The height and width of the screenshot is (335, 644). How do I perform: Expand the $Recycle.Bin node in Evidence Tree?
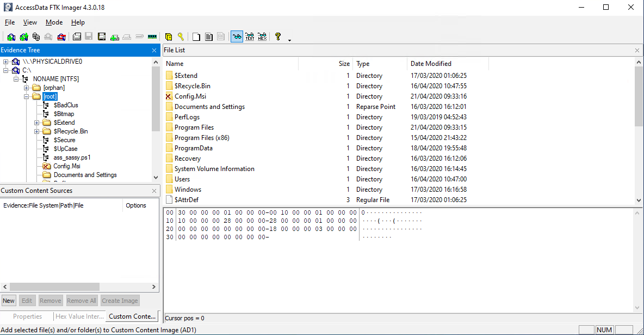[x=37, y=131]
